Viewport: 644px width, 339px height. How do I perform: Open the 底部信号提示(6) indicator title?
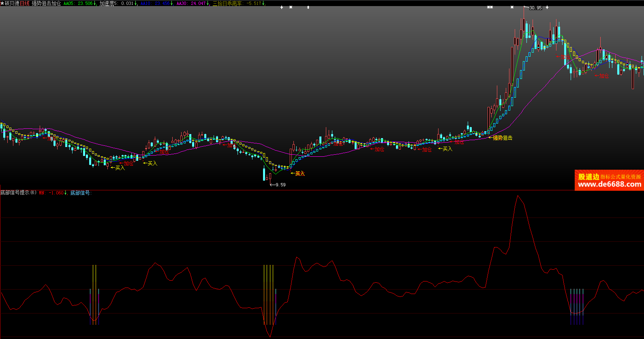[18, 193]
